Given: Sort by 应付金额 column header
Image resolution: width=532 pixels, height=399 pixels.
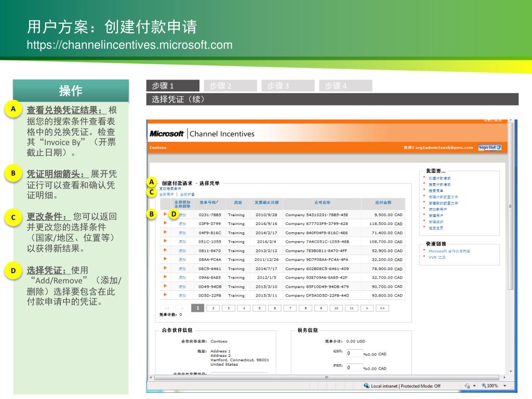Looking at the screenshot, I should [x=383, y=203].
